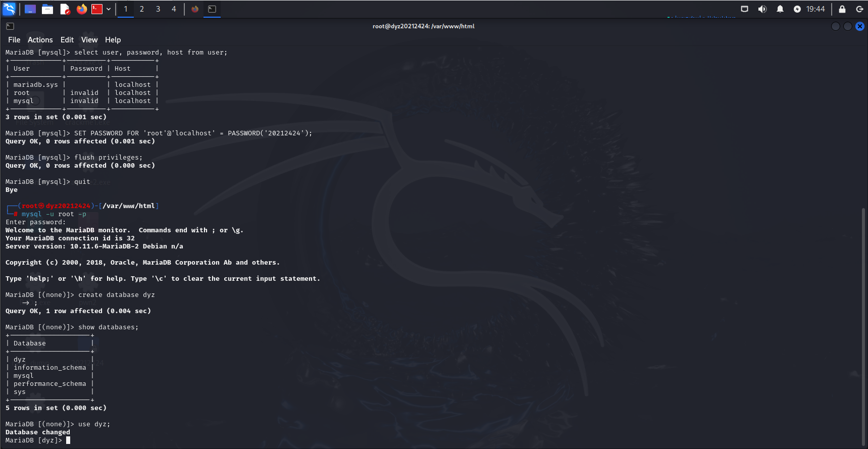This screenshot has height=449, width=868.
Task: Click the 'flush privileges;' command
Action: pos(109,158)
